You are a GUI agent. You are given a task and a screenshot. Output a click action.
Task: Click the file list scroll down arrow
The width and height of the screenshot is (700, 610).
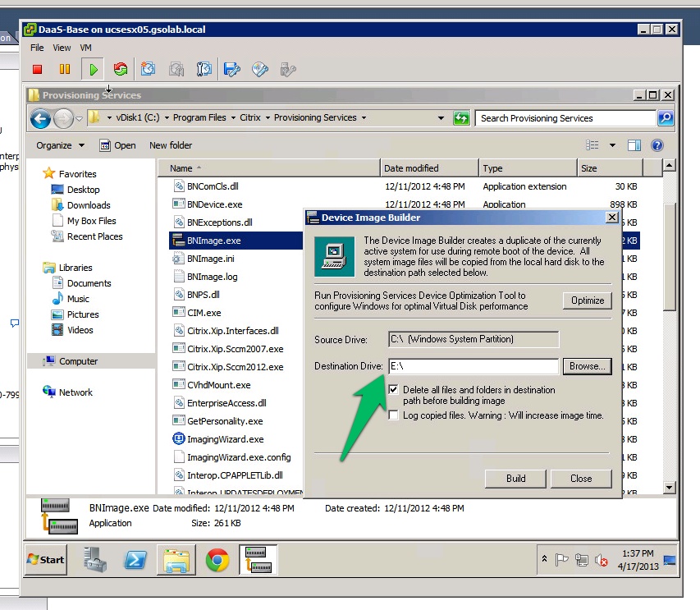click(669, 487)
